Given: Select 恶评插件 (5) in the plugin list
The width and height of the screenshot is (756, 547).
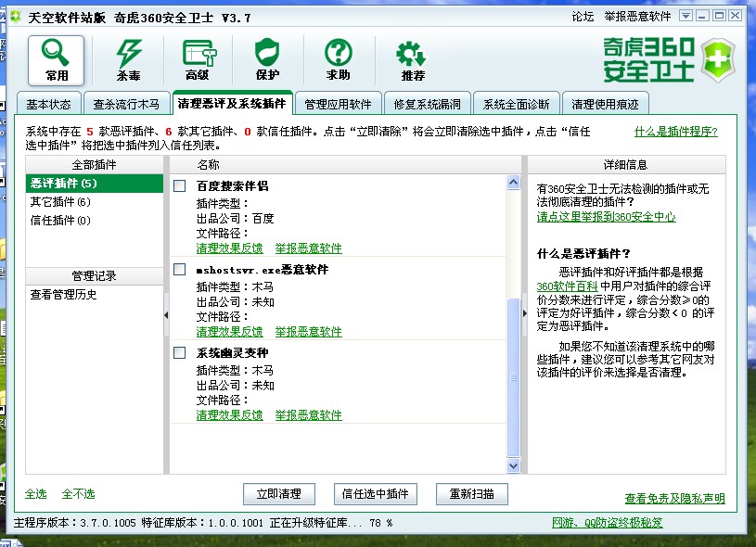Looking at the screenshot, I should click(x=95, y=184).
